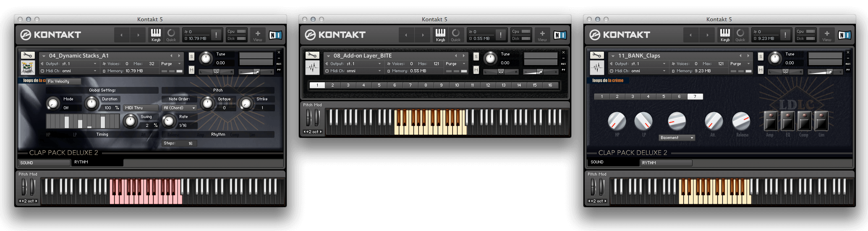Image resolution: width=868 pixels, height=231 pixels.
Task: Go to next preset in left header
Action: click(x=138, y=35)
